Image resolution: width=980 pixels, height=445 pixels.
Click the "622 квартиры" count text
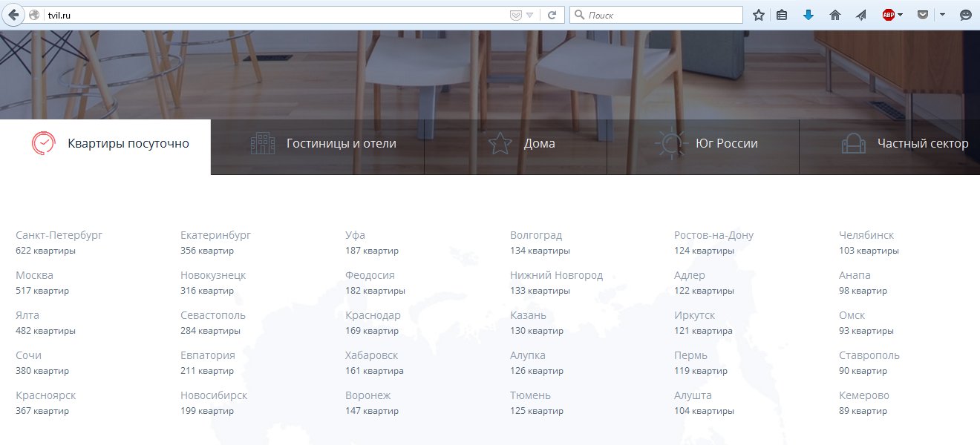click(45, 251)
